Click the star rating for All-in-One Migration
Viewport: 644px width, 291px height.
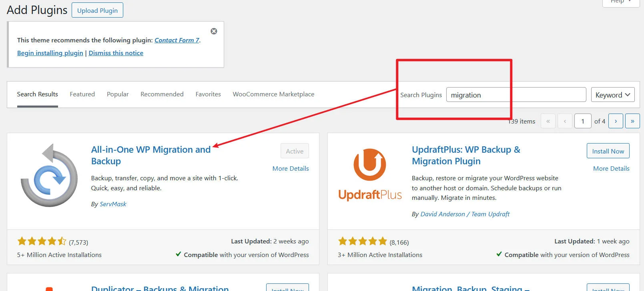click(42, 241)
